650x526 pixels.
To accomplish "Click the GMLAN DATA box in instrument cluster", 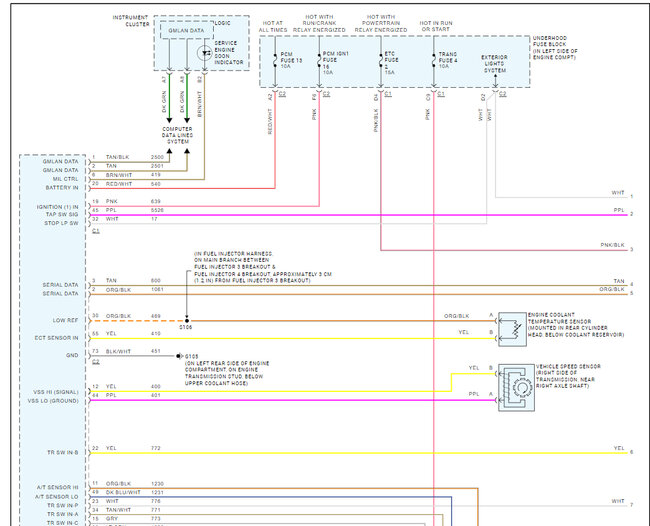I will point(187,31).
